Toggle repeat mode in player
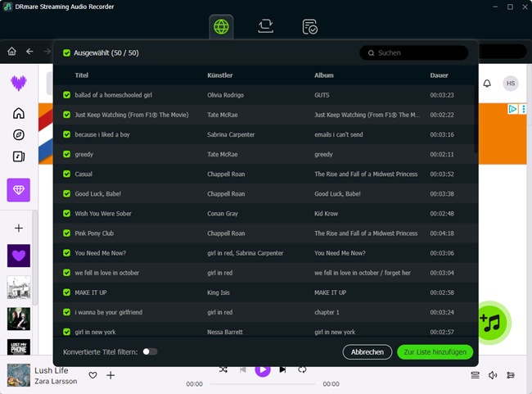 point(302,369)
